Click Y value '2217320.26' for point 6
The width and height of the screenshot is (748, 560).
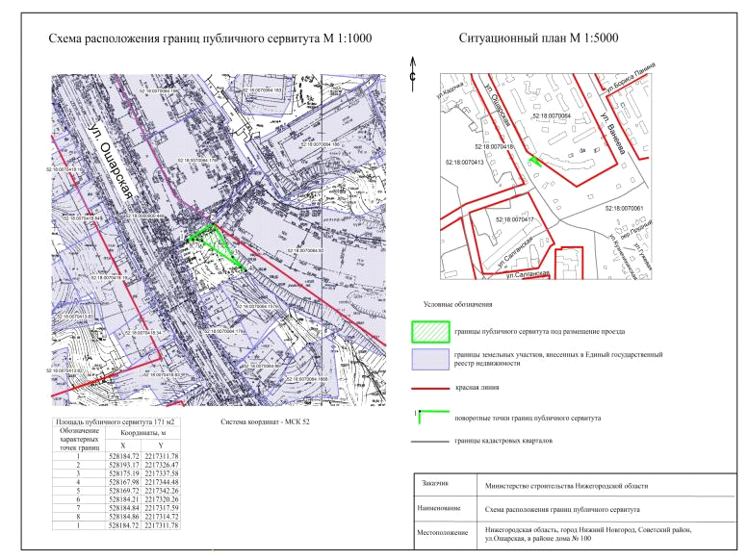161,499
